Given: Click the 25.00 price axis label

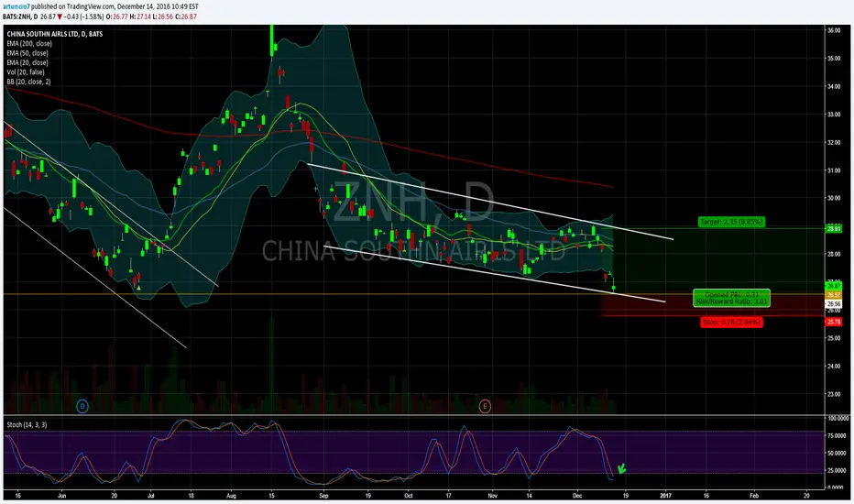Looking at the screenshot, I should pos(834,338).
